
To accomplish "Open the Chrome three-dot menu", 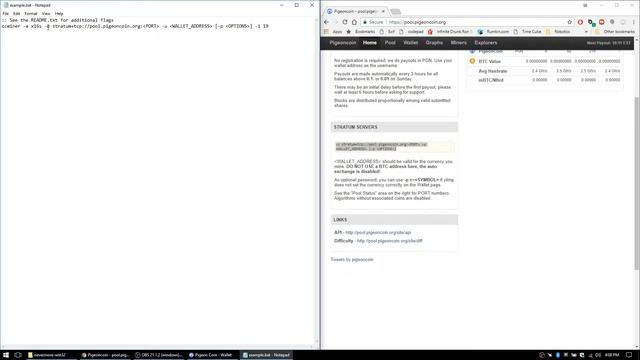I will [634, 22].
